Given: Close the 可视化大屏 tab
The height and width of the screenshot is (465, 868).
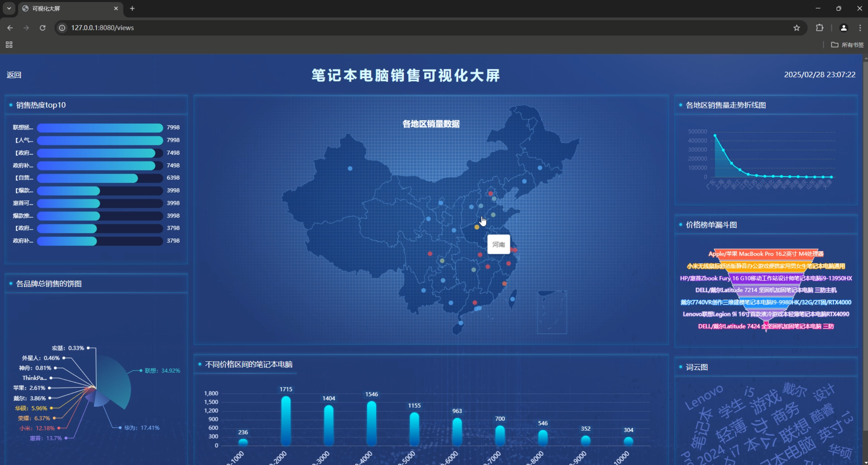Looking at the screenshot, I should click(x=116, y=8).
